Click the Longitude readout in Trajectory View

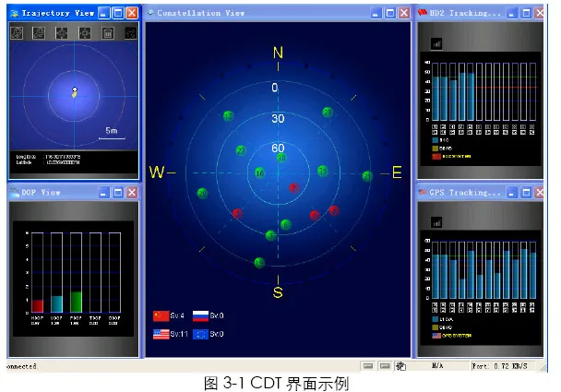point(48,157)
